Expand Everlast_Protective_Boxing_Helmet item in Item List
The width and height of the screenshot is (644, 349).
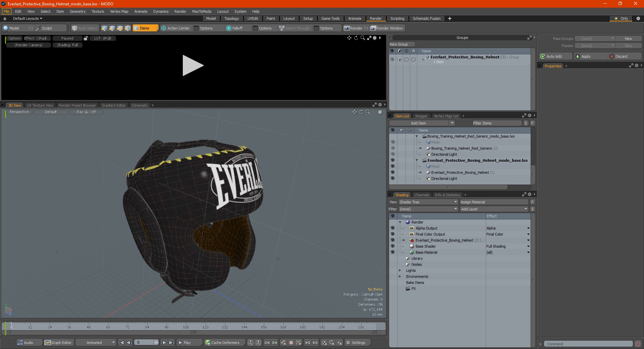pyautogui.click(x=421, y=172)
